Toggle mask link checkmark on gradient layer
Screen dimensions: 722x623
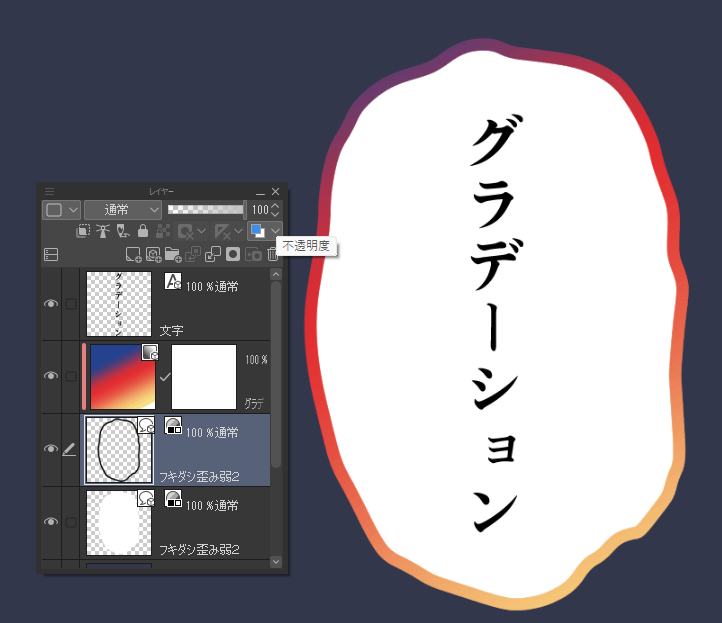tap(165, 378)
